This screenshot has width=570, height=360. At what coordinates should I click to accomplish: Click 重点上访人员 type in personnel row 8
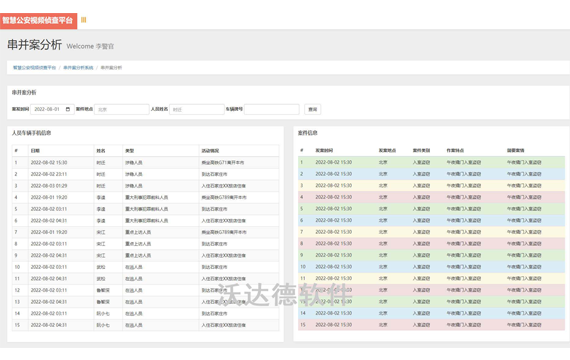click(138, 244)
